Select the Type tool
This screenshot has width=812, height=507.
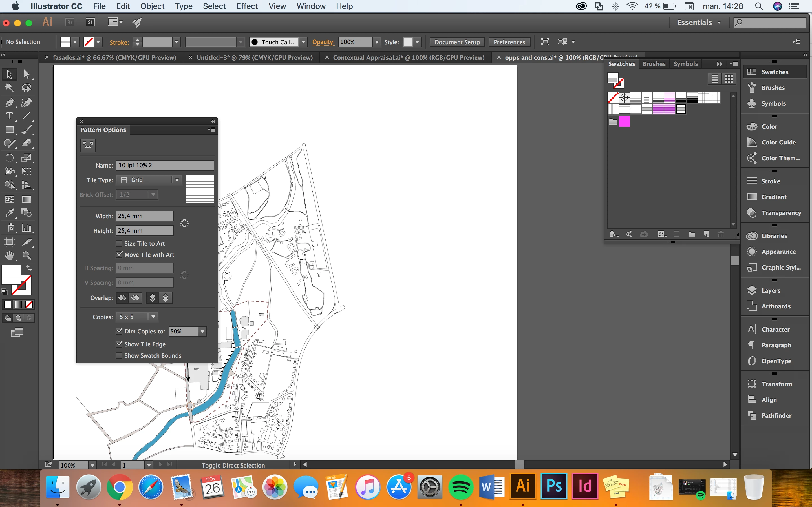(9, 116)
